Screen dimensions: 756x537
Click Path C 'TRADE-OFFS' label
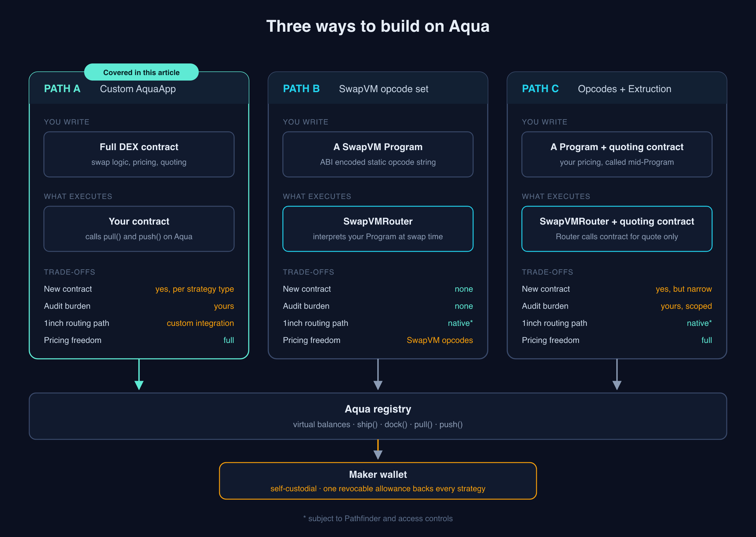[547, 272]
